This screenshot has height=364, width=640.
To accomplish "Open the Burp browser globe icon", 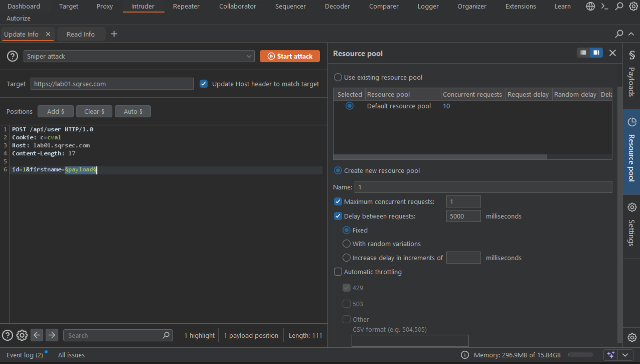I will [590, 6].
